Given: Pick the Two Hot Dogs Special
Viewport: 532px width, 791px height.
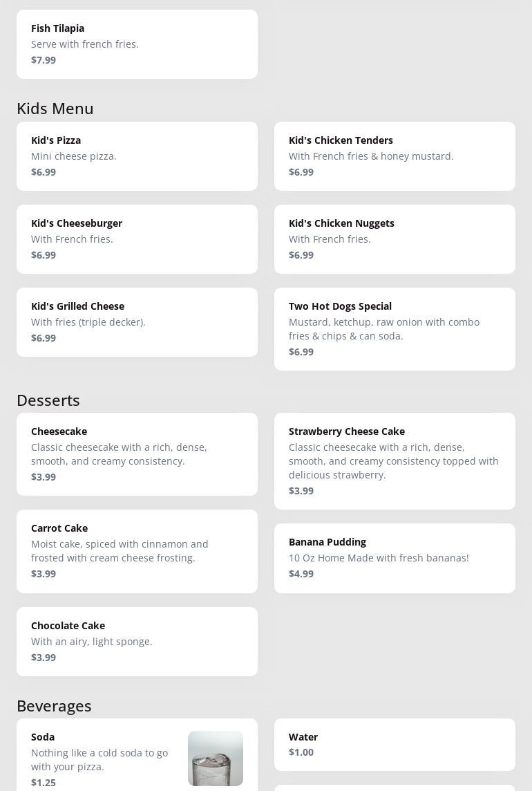Looking at the screenshot, I should 395,328.
